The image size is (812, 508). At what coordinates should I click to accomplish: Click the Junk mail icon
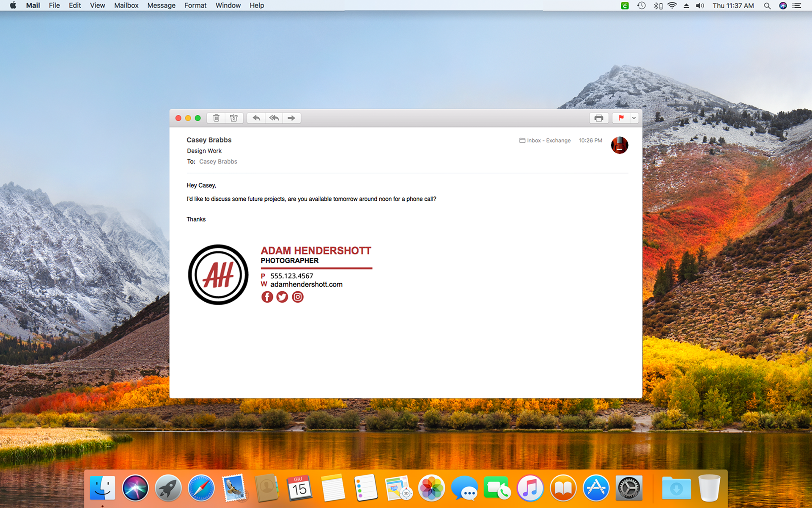point(234,118)
